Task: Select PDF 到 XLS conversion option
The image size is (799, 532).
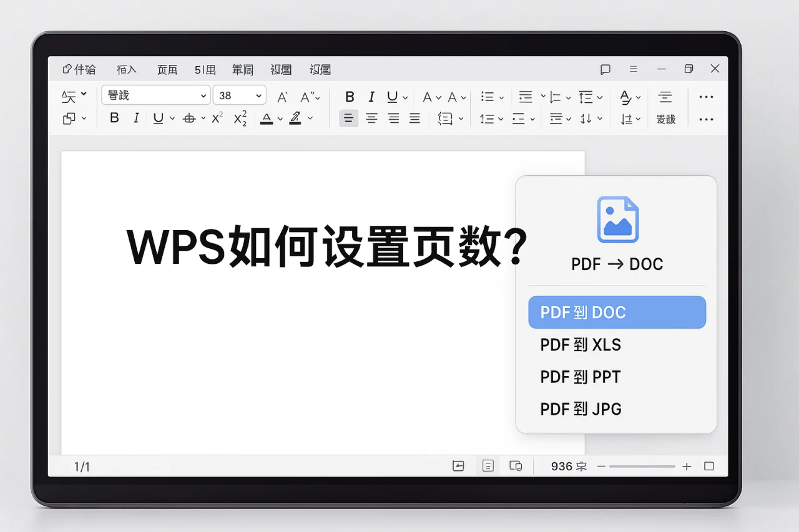Action: coord(580,344)
